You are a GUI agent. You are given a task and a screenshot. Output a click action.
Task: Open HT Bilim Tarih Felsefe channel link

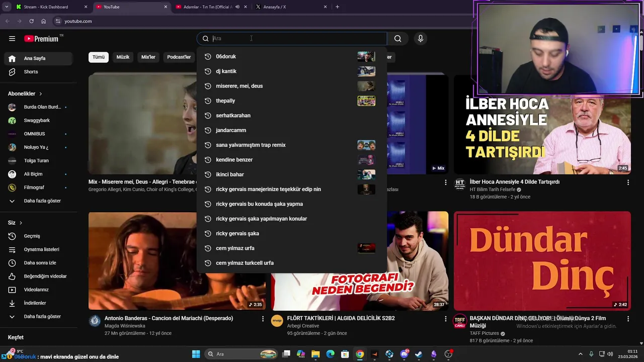[x=492, y=190]
